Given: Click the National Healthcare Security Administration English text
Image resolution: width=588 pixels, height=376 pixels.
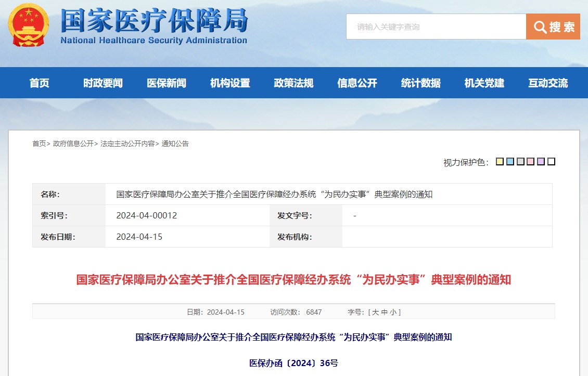Looking at the screenshot, I should (x=154, y=40).
